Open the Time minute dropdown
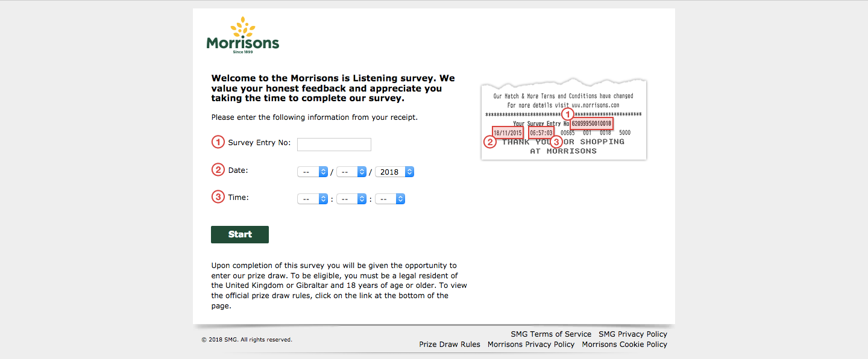 [x=351, y=199]
